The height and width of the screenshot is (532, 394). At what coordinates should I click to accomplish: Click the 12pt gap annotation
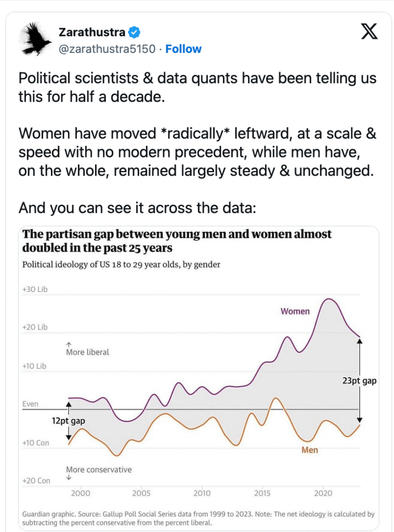point(68,421)
